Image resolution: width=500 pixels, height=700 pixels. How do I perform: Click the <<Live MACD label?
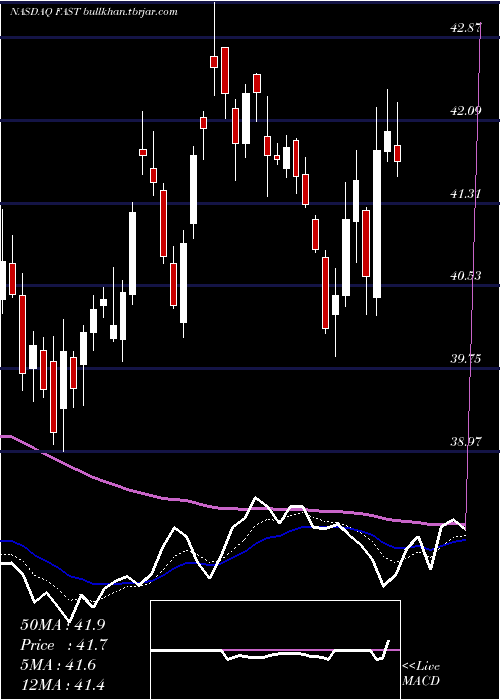coord(421,673)
